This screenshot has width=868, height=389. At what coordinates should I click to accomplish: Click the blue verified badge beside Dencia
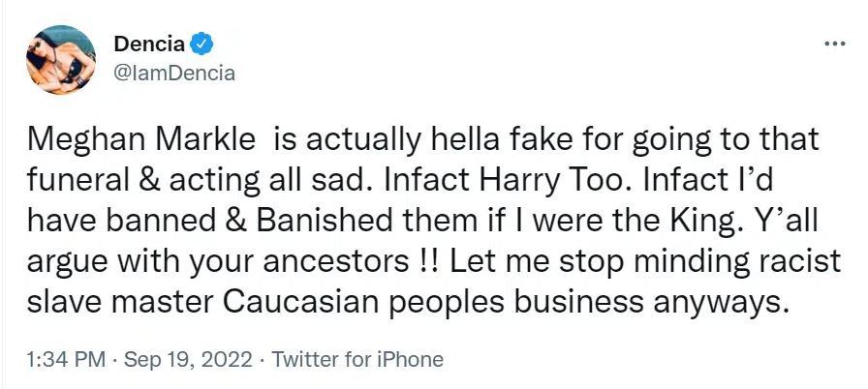pos(201,44)
